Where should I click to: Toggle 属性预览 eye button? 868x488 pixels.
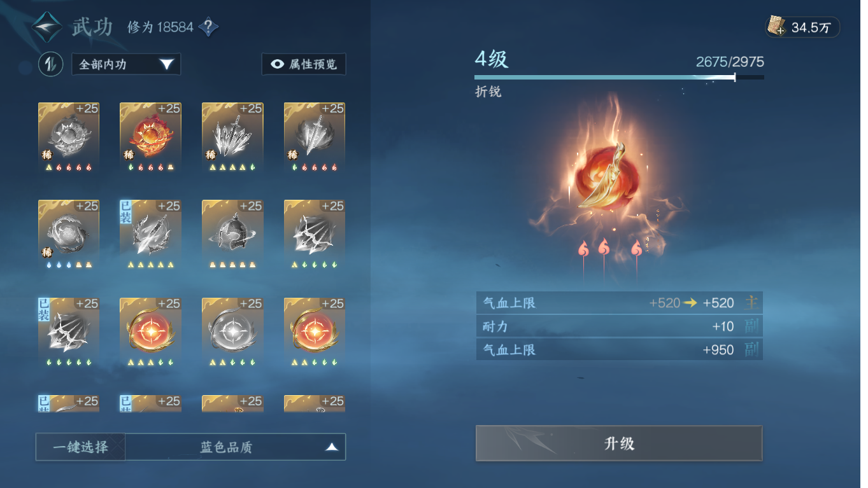click(304, 64)
